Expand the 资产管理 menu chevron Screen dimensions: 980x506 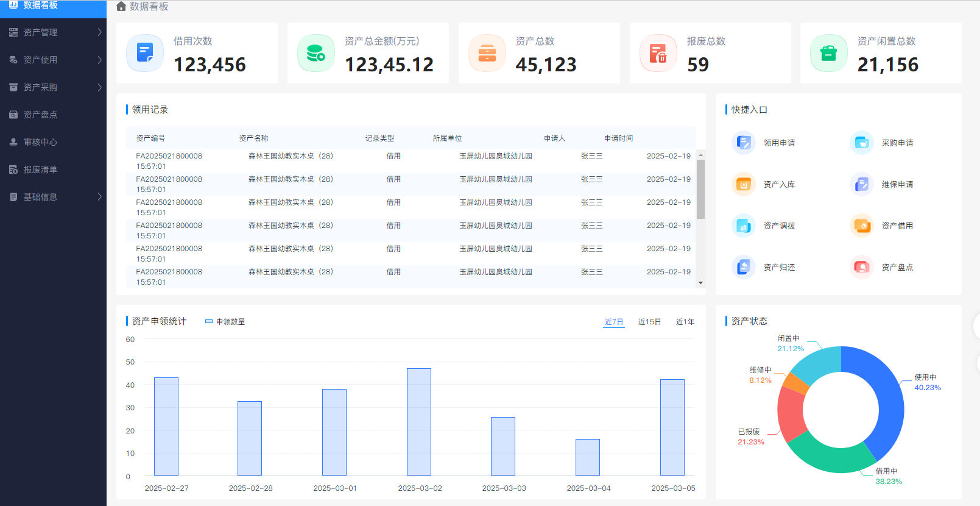100,32
